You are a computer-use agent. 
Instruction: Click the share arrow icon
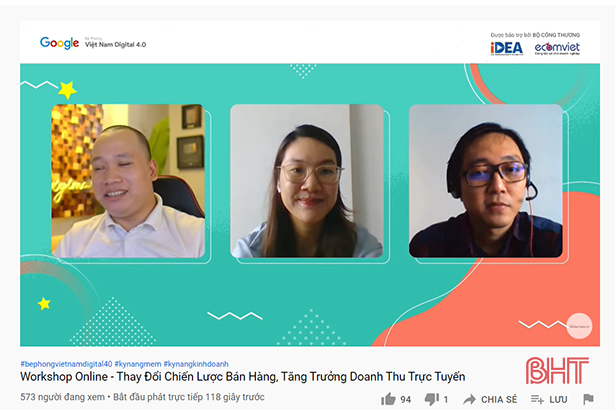(469, 399)
